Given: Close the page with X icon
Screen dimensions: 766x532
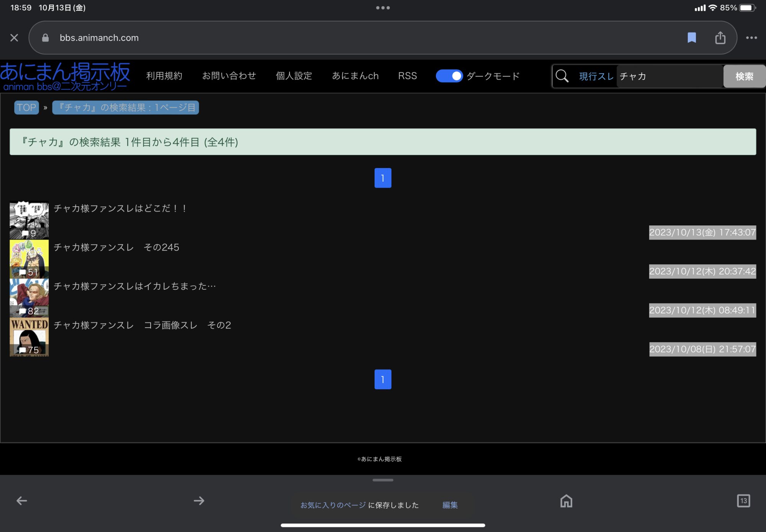Looking at the screenshot, I should click(x=14, y=38).
